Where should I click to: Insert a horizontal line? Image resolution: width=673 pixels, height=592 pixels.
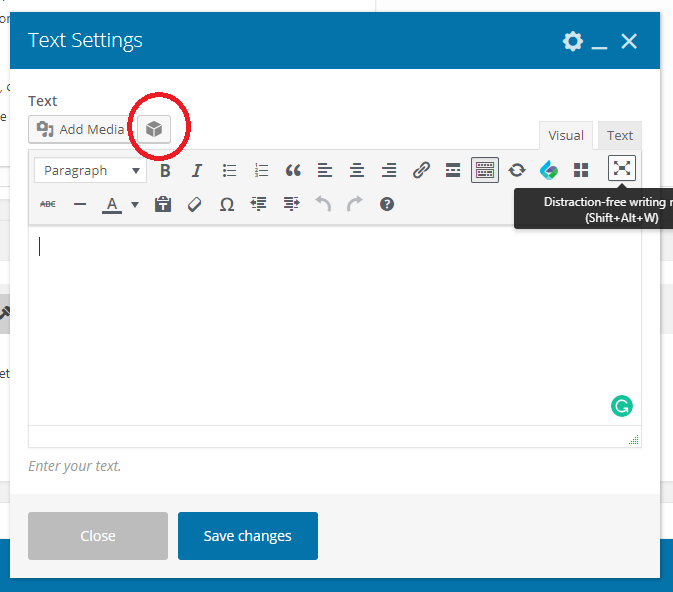(80, 204)
